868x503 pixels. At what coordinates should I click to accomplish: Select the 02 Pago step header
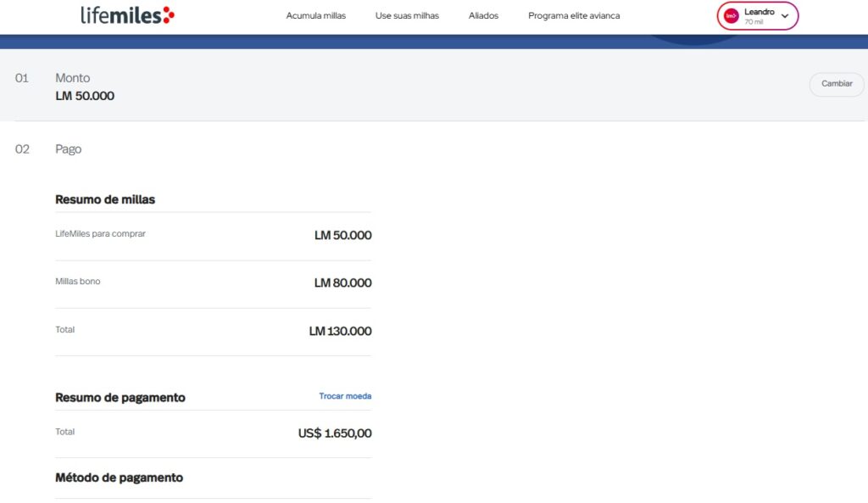tap(68, 149)
